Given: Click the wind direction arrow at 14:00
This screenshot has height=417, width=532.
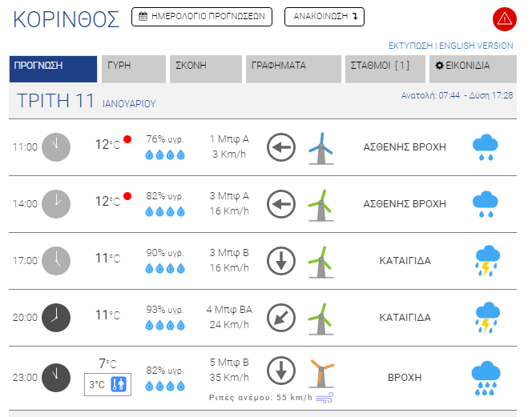Looking at the screenshot, I should 281,204.
